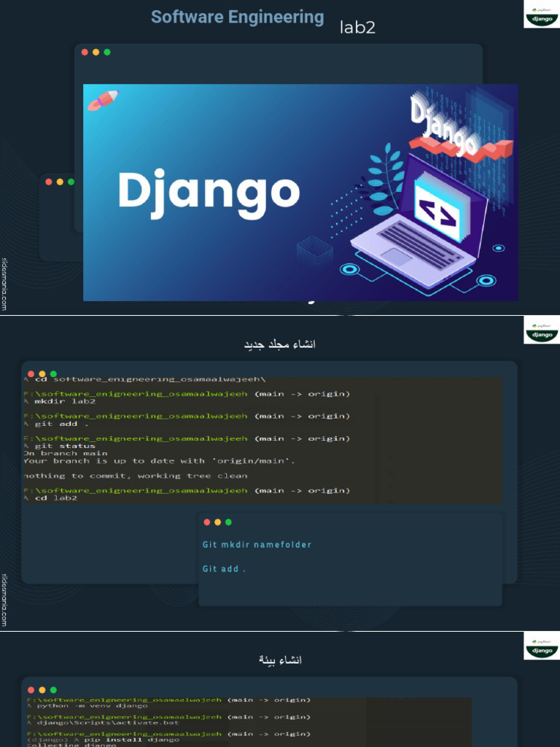Click the django logo on the title slide

tap(542, 15)
